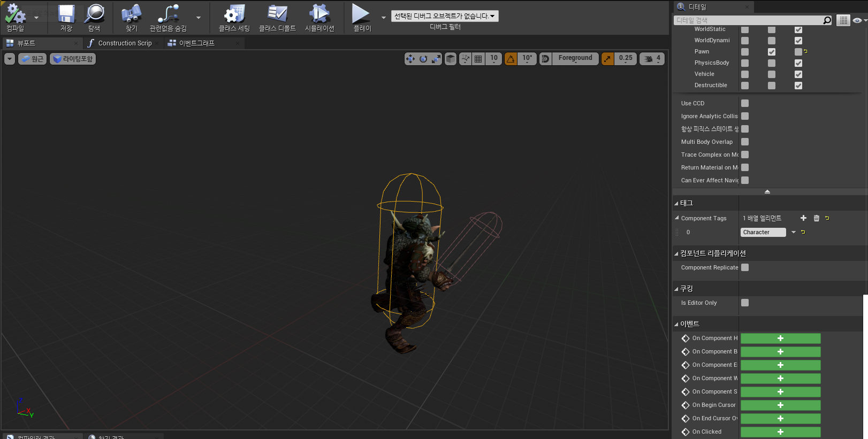Add On End Cursor Over event
Image resolution: width=868 pixels, height=439 pixels.
coord(780,419)
